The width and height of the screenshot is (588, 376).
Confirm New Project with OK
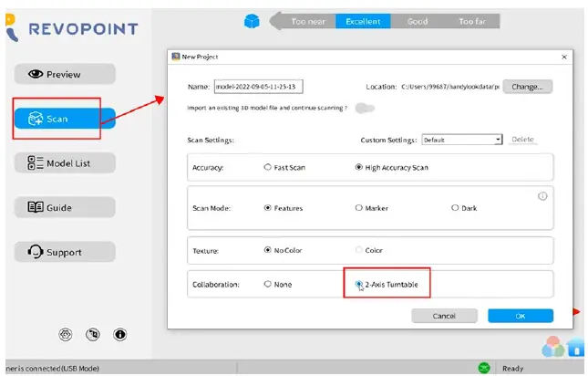521,316
